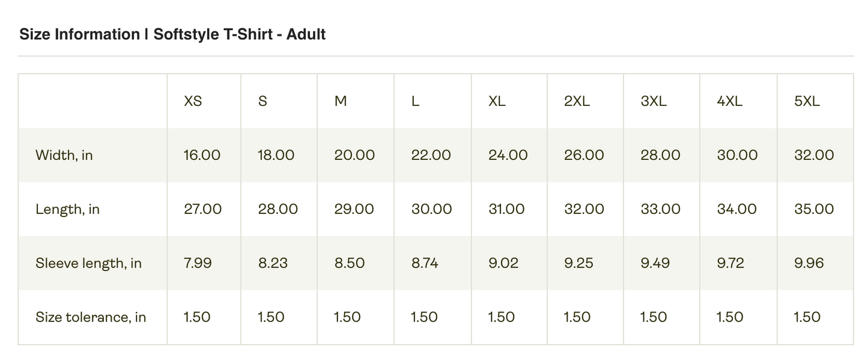Select the 3XL sleeve length value 9.49
Image resolution: width=868 pixels, height=354 pixels.
point(655,263)
